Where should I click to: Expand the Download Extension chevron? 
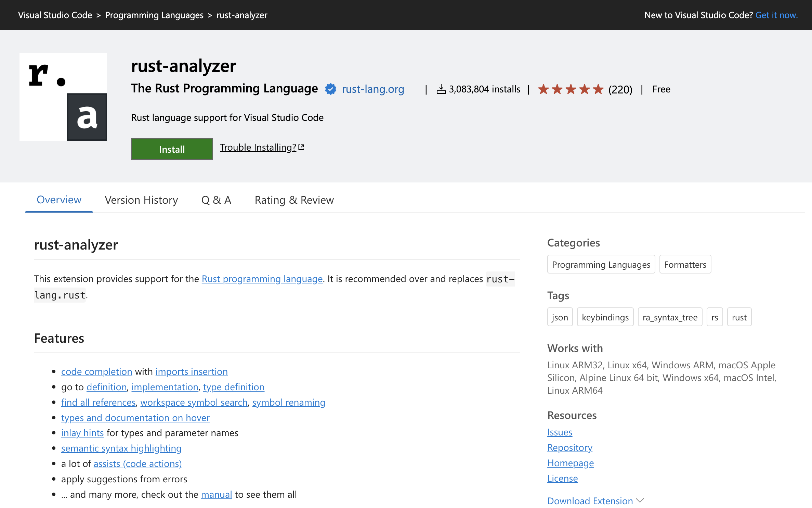tap(640, 500)
